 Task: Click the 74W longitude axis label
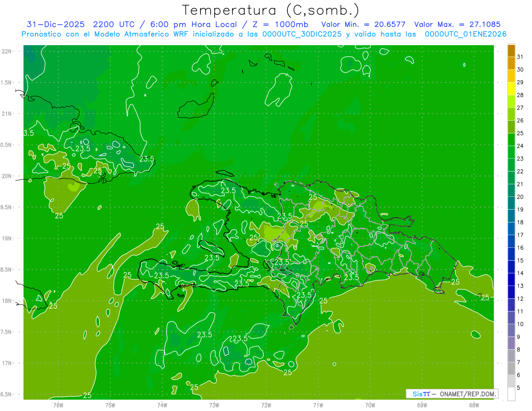point(162,405)
